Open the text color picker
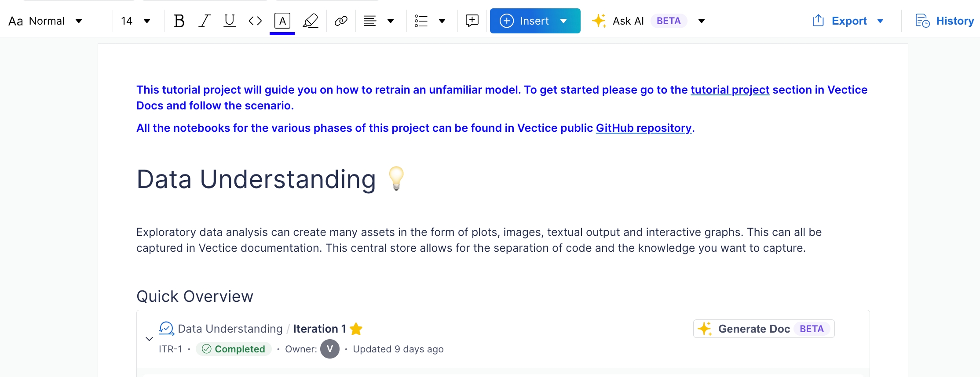Viewport: 980px width, 377px height. tap(282, 21)
